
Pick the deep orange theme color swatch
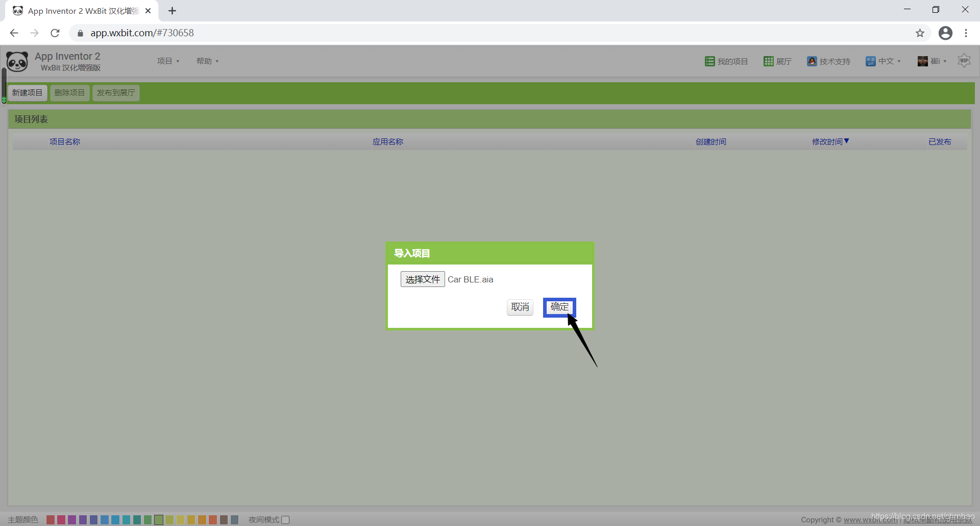213,520
